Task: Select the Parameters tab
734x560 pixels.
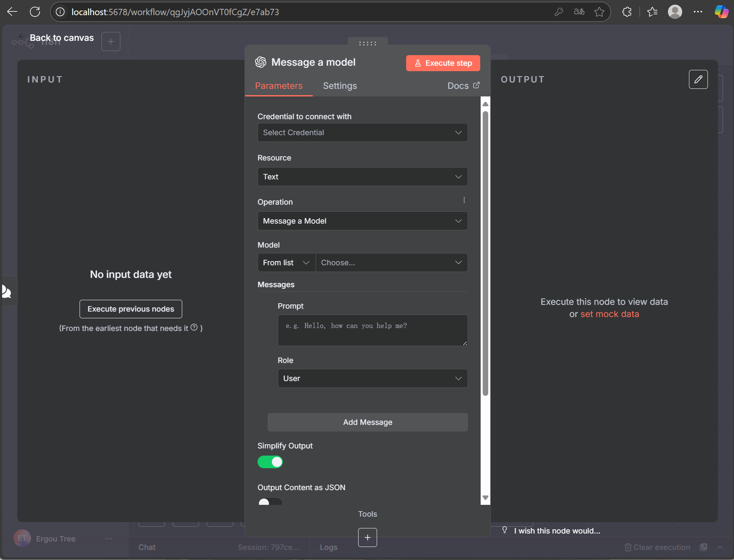Action: coord(279,86)
